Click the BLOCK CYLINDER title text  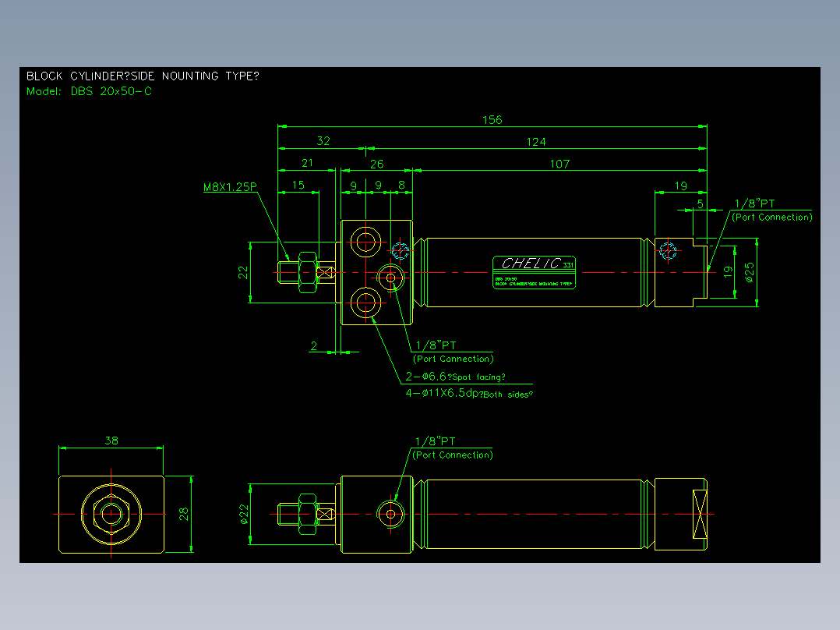click(x=143, y=76)
